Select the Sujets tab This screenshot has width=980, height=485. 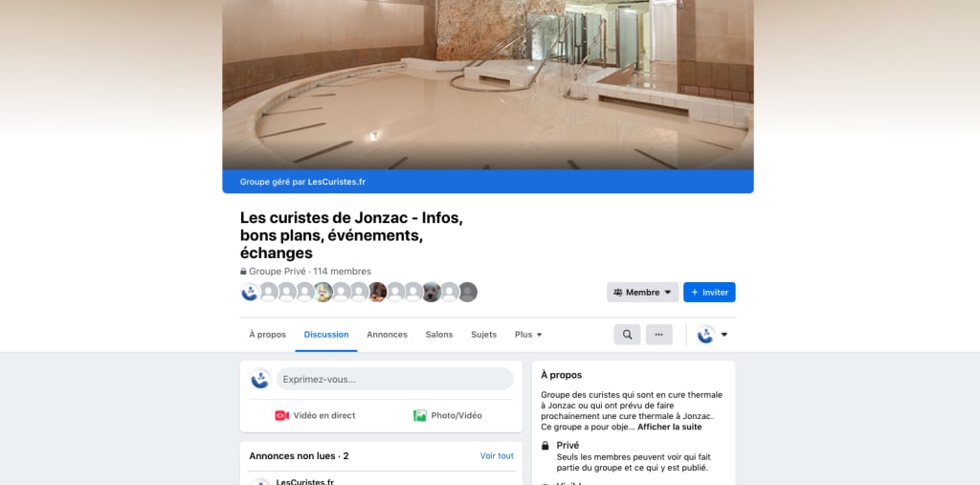[x=483, y=335]
